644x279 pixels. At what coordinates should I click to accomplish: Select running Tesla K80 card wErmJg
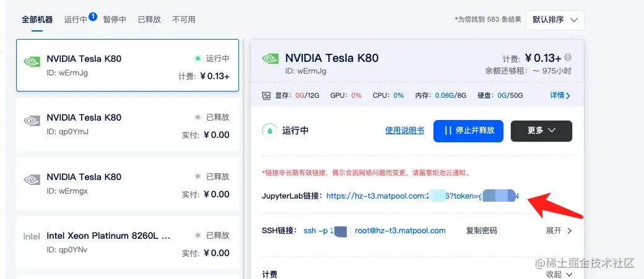coord(128,65)
